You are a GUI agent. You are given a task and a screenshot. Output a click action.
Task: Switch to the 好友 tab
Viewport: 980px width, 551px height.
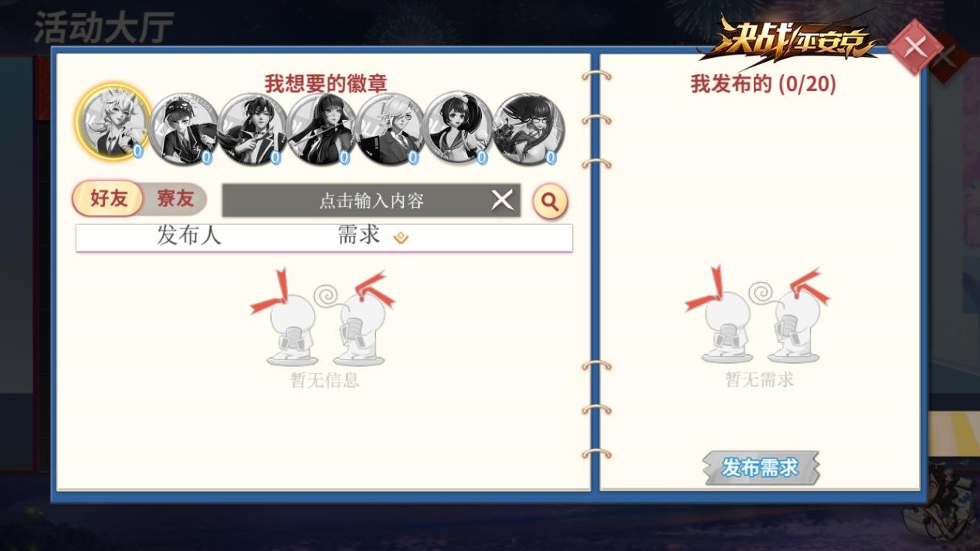point(108,199)
